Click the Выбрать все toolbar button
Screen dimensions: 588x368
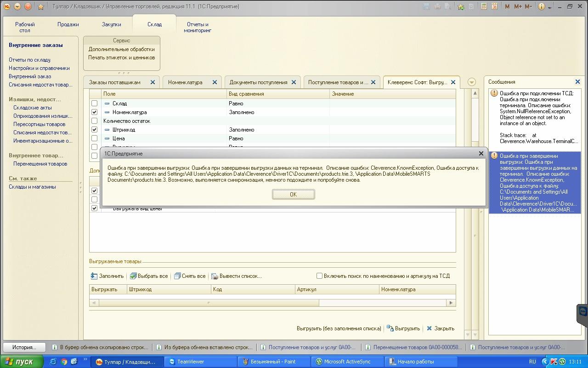[x=149, y=276]
